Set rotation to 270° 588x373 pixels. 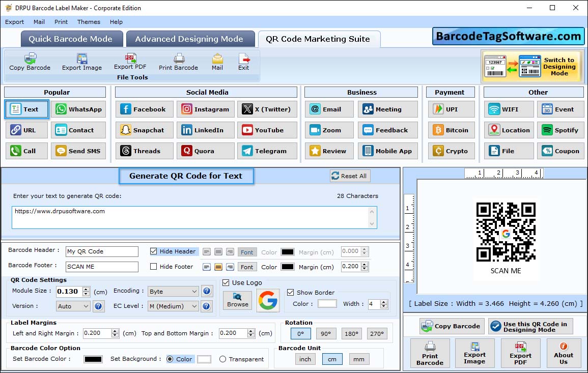point(377,333)
